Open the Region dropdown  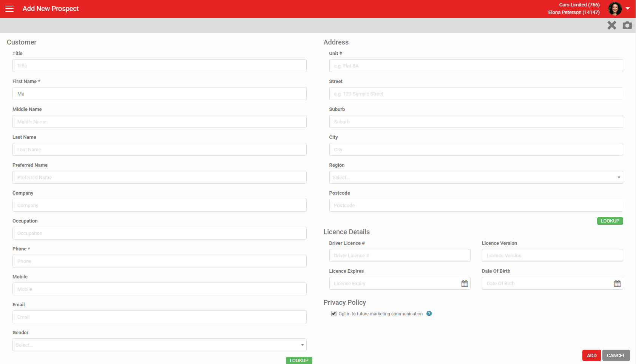476,177
